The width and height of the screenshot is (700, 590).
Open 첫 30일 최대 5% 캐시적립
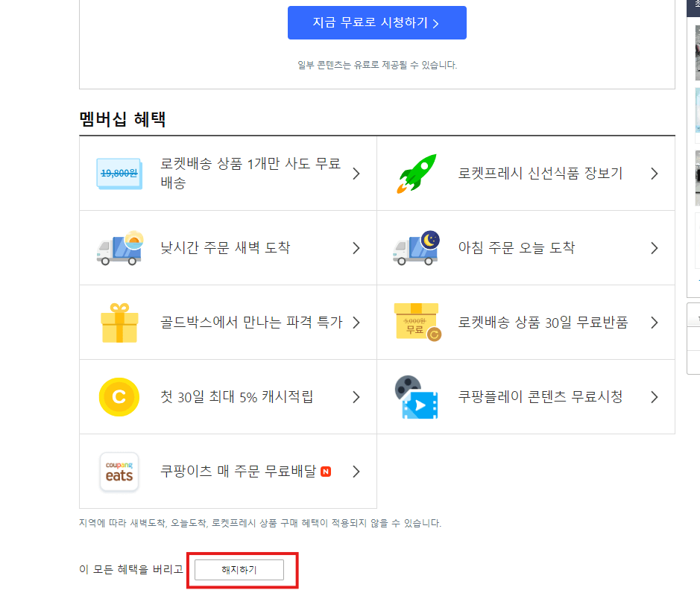228,397
